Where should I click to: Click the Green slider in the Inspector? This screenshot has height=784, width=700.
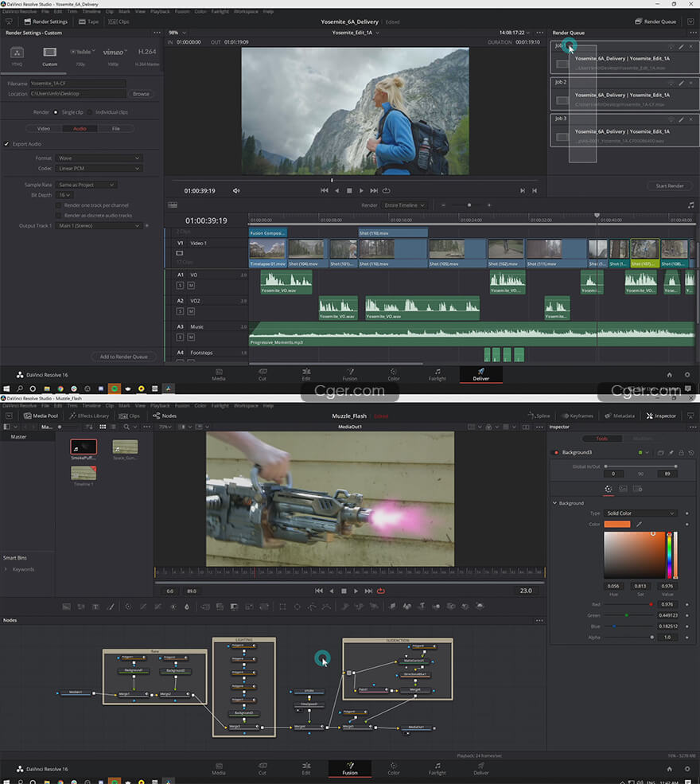pos(628,615)
